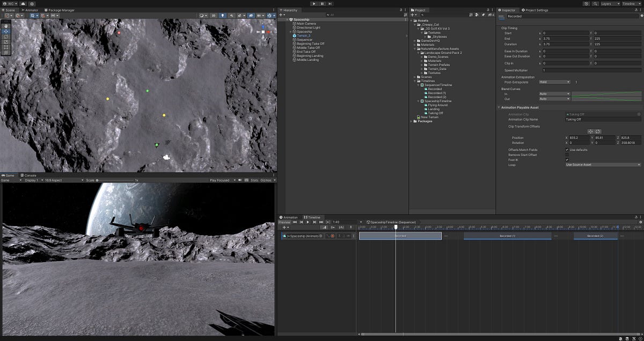
Task: Open the Package Manager tab
Action: click(x=59, y=10)
